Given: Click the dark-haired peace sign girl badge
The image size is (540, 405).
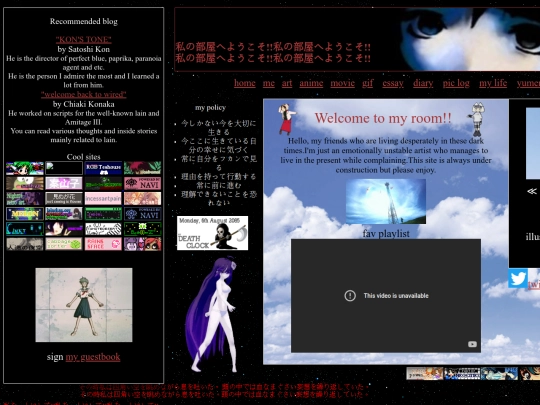Looking at the screenshot, I should coord(64,229).
